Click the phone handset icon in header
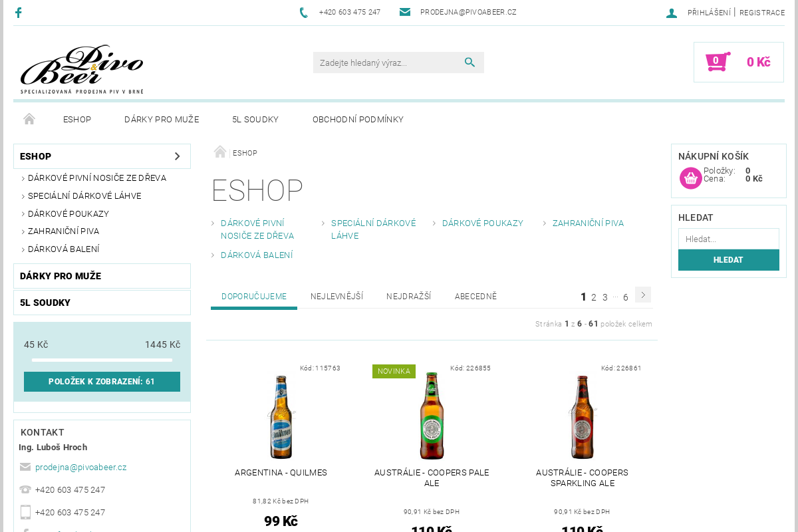 click(304, 13)
